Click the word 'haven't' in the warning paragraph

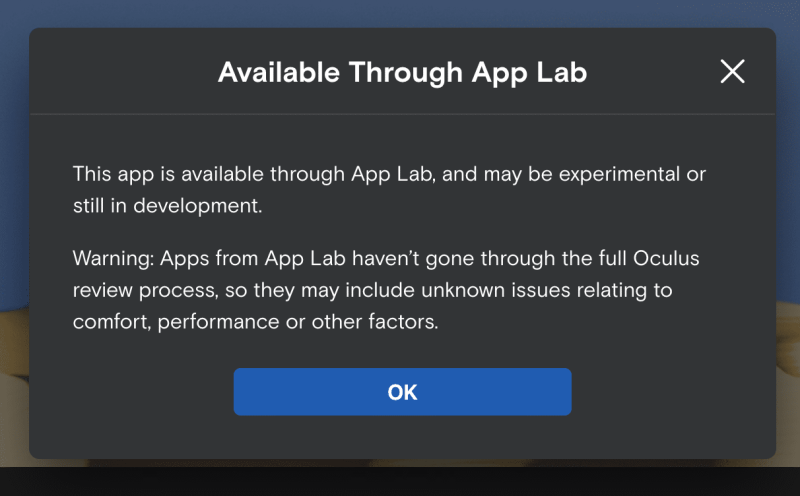pyautogui.click(x=386, y=258)
